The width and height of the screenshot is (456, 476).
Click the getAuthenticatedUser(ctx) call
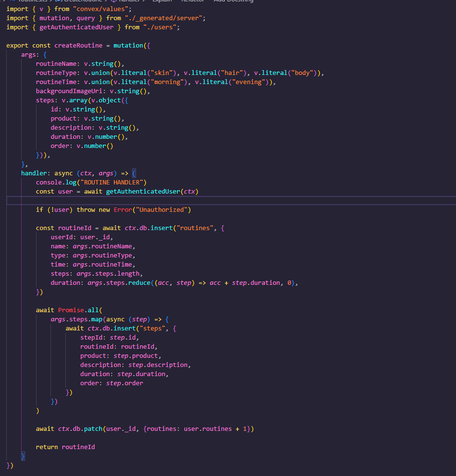[152, 192]
